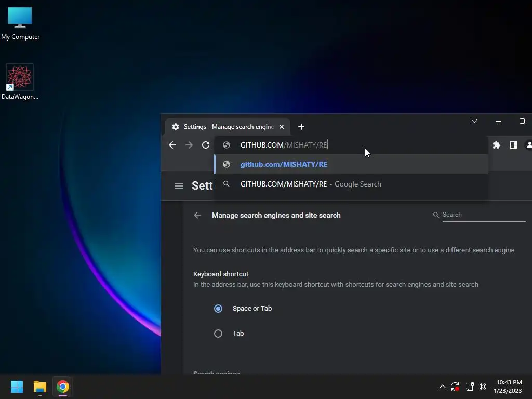Viewport: 532px width, 399px height.
Task: Open the clock showing 10:43 PM
Action: (x=508, y=387)
